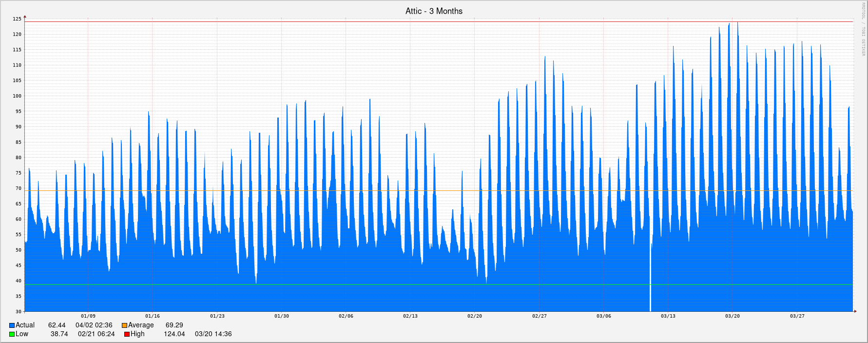Click the 03/27 x-axis date label
Viewport: 868px width, 343px height.
pos(797,316)
